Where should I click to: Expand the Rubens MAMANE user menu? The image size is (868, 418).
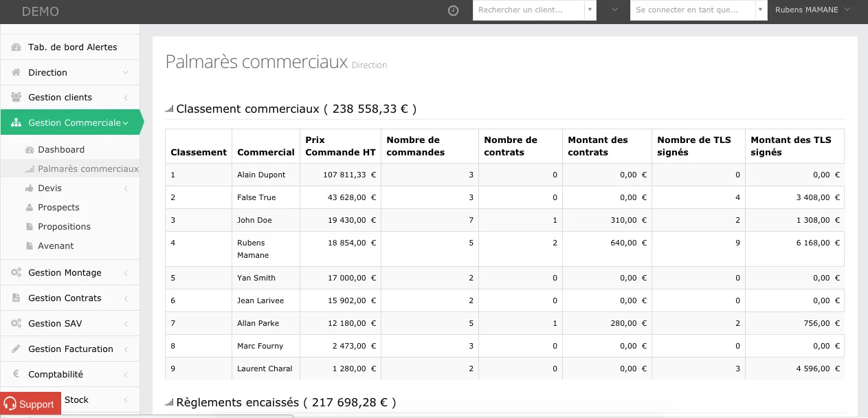pyautogui.click(x=812, y=10)
